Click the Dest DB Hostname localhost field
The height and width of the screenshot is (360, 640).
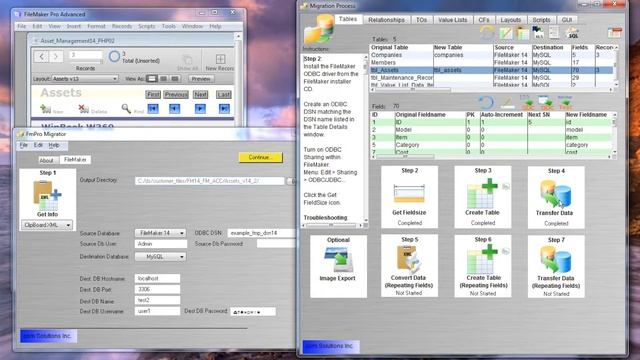[x=157, y=278]
